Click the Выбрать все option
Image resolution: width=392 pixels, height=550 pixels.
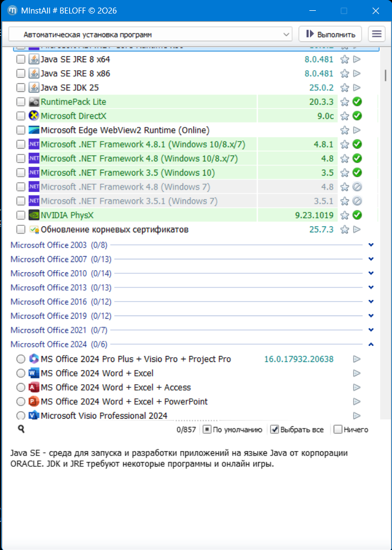tap(298, 430)
